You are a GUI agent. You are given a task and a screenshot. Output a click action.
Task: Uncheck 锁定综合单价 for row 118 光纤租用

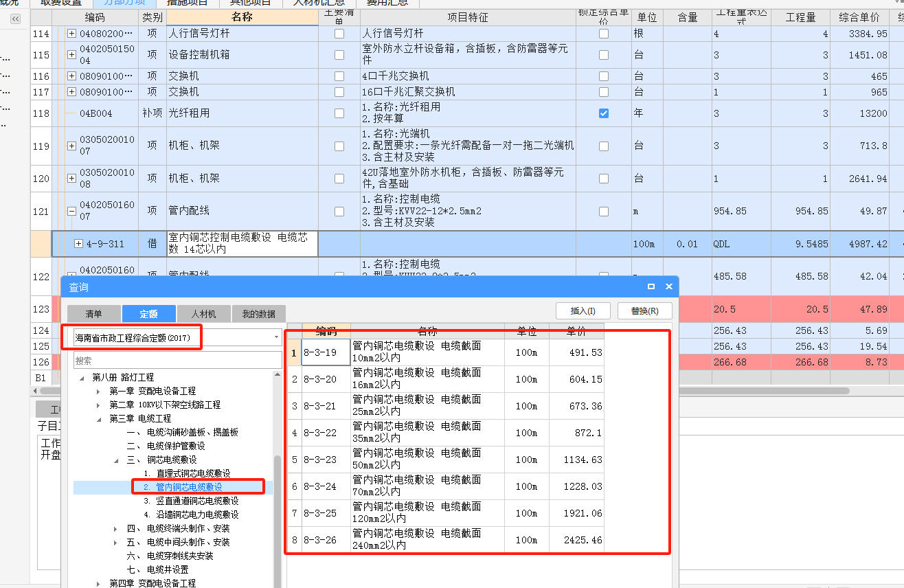[x=604, y=113]
